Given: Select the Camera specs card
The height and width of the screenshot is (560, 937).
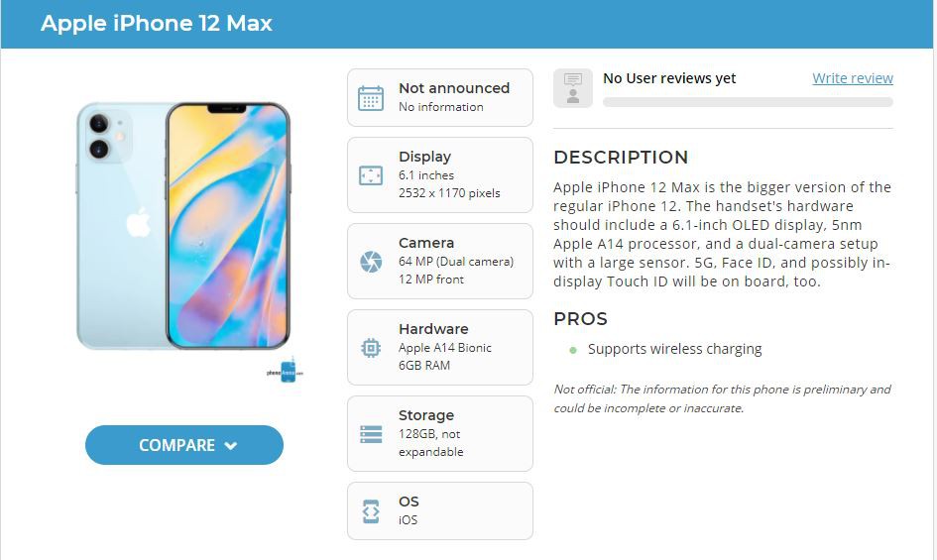Looking at the screenshot, I should click(440, 262).
